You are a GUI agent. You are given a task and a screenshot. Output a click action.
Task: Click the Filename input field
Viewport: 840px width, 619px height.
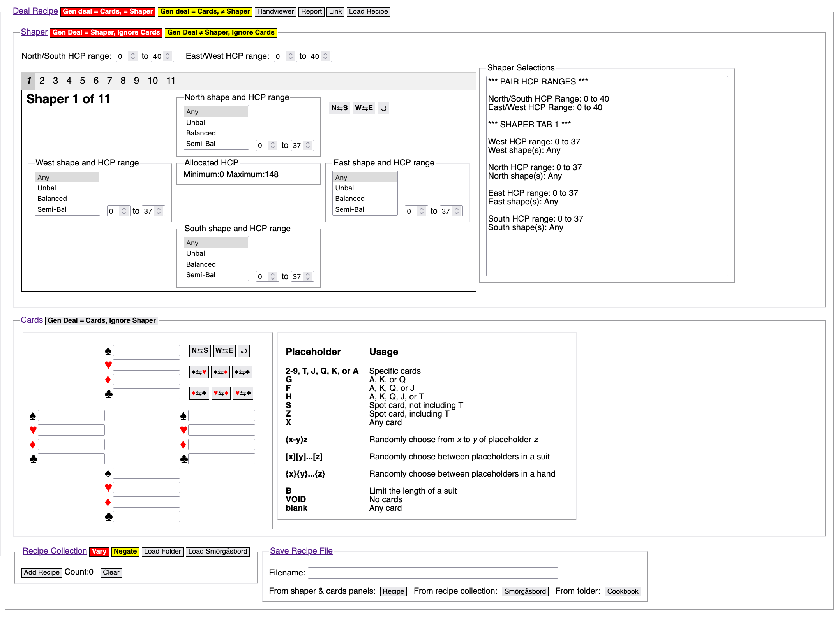click(x=433, y=573)
